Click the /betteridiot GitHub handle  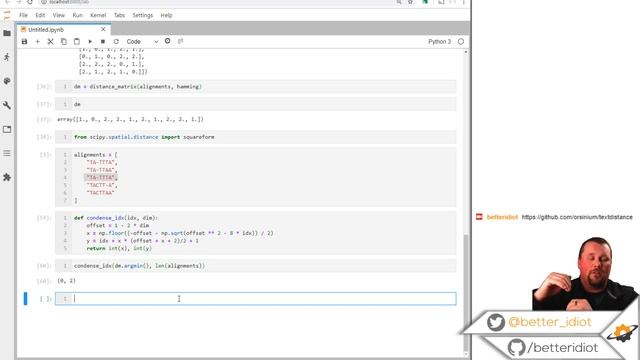[x=563, y=347]
